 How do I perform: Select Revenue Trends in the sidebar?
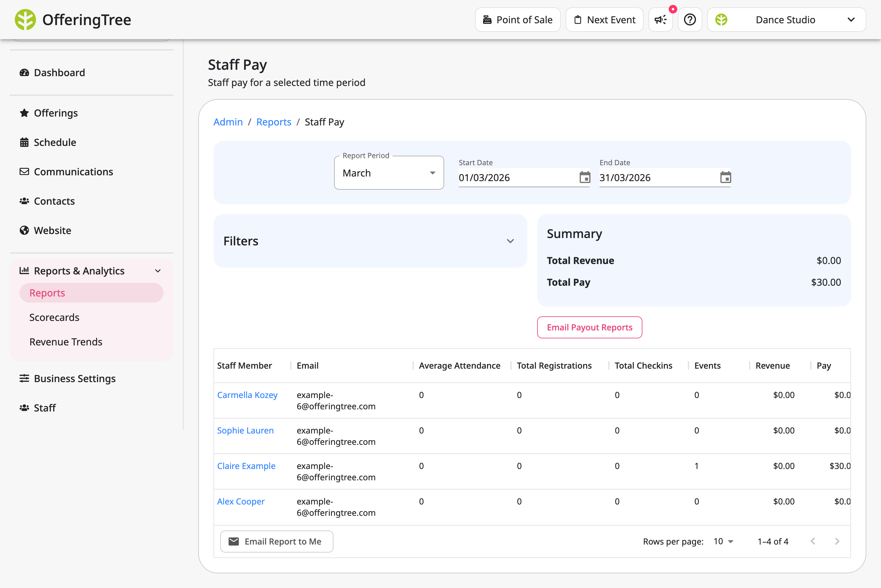(x=66, y=342)
